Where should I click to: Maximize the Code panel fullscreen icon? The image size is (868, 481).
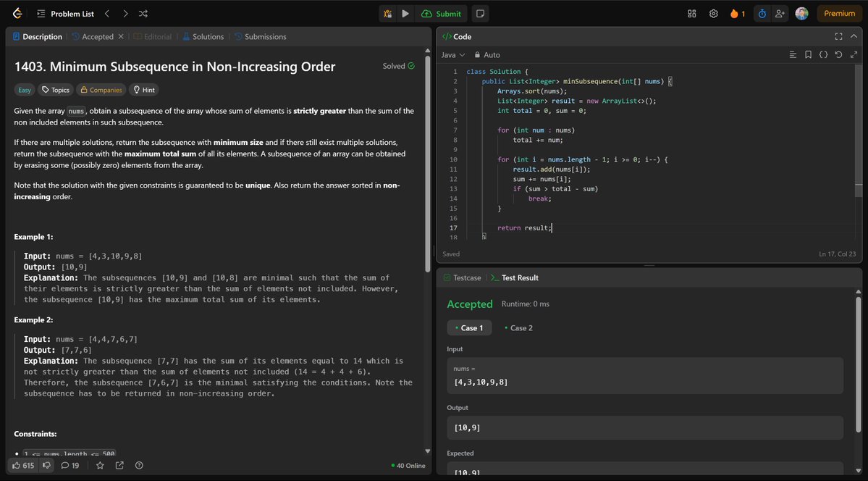pos(838,36)
